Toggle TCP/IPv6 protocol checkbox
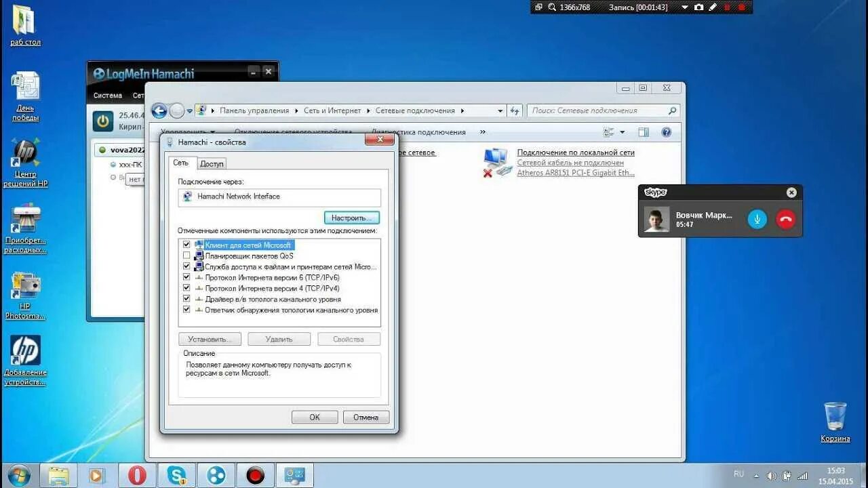Screen dimensions: 868x488 186,277
